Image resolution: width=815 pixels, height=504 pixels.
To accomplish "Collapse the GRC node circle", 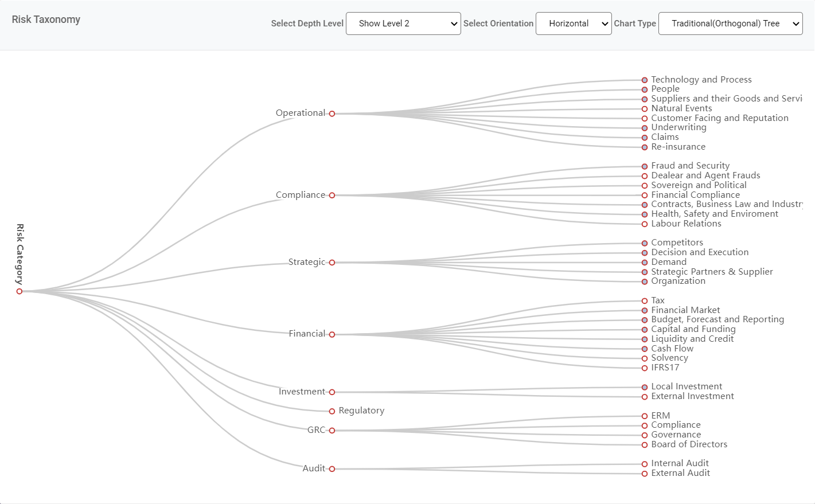I will (332, 431).
